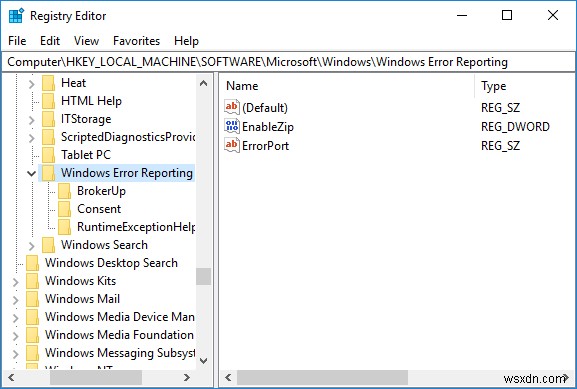Viewport: 577px width, 389px height.
Task: Open the Help menu
Action: point(187,41)
